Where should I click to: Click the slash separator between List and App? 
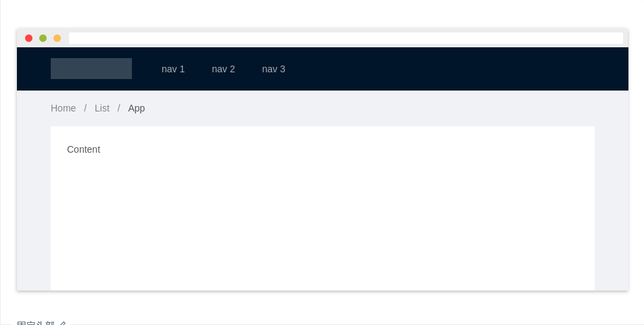(119, 108)
